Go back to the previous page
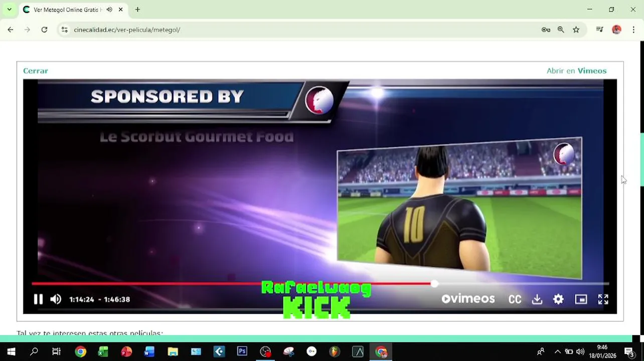The width and height of the screenshot is (644, 361). [x=11, y=30]
